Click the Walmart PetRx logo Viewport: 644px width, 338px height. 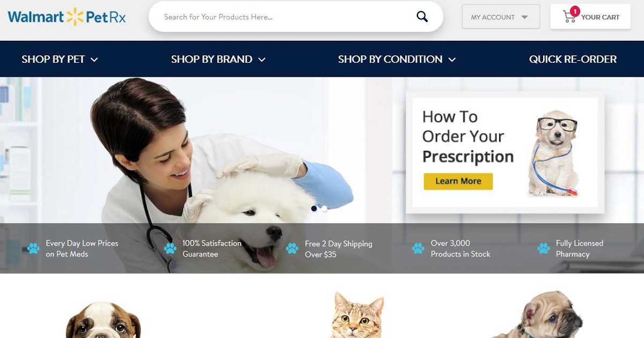[x=67, y=17]
